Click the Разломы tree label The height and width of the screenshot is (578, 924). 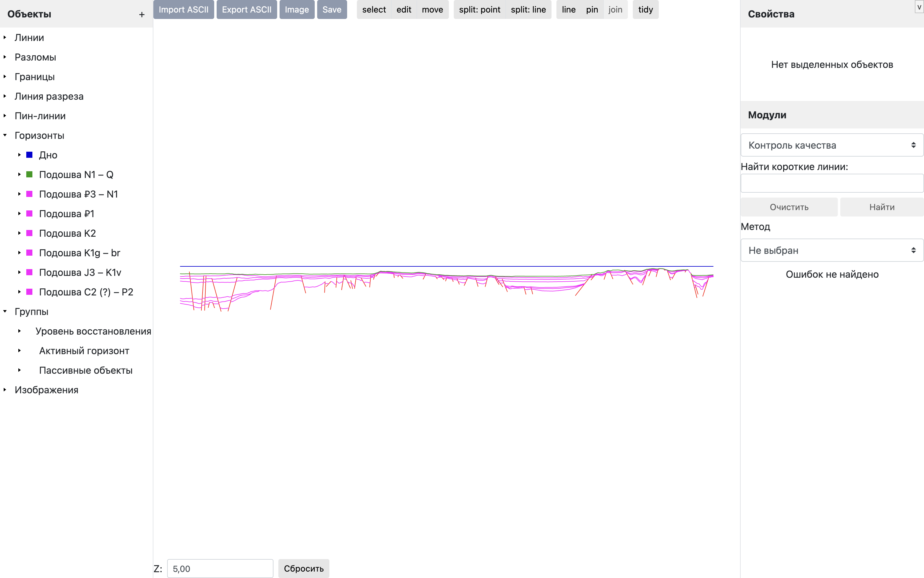click(x=35, y=57)
